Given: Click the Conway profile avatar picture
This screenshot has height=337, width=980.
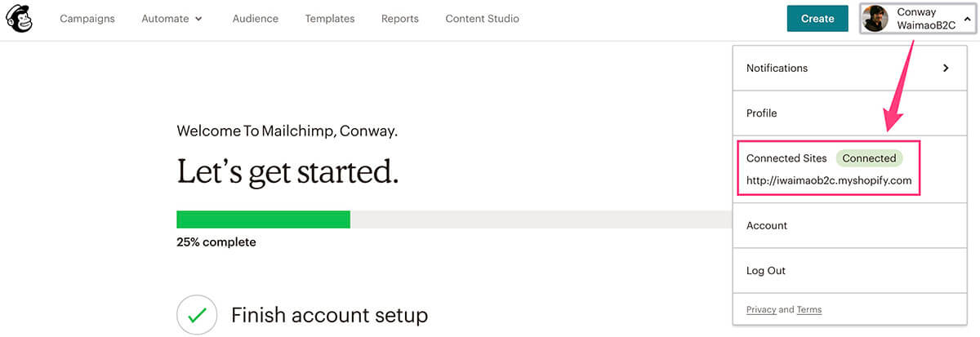Looking at the screenshot, I should 875,19.
